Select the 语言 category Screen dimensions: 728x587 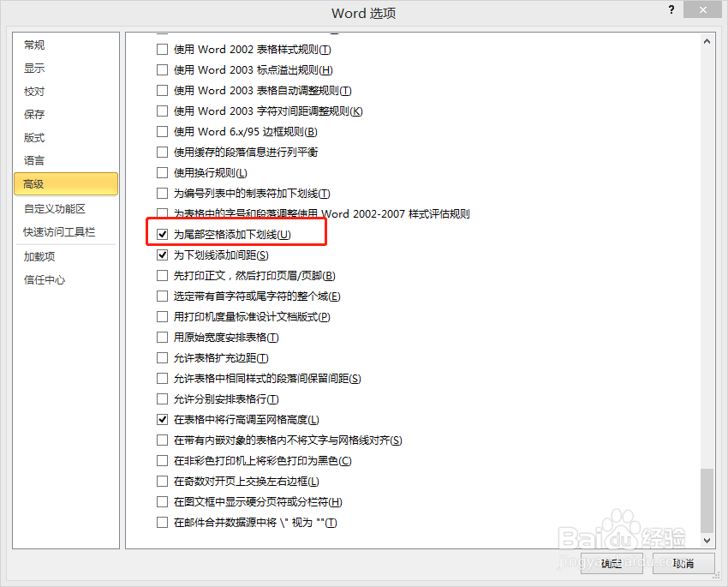point(65,161)
